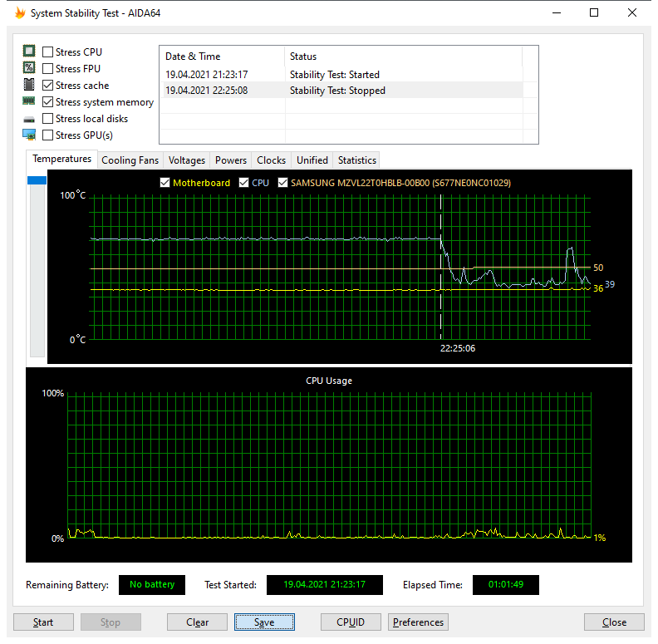
Task: Open the Powers tab
Action: (231, 160)
